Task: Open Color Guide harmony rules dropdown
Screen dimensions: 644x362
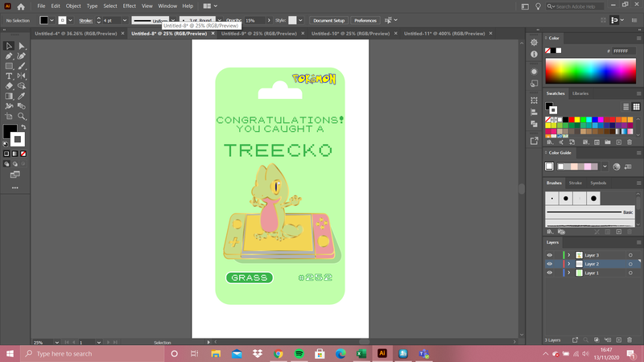Action: coord(605,167)
